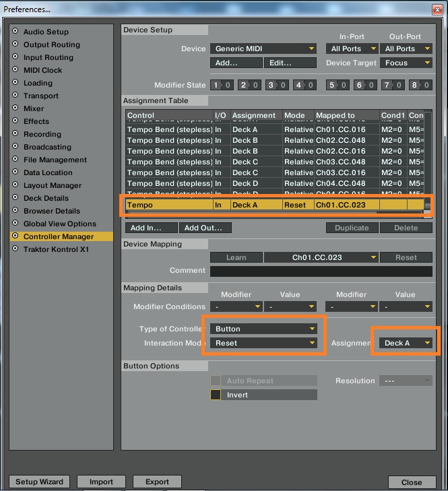This screenshot has height=491, width=448.
Task: Select the row mapped to Ch02.CC.016
Action: (275, 151)
